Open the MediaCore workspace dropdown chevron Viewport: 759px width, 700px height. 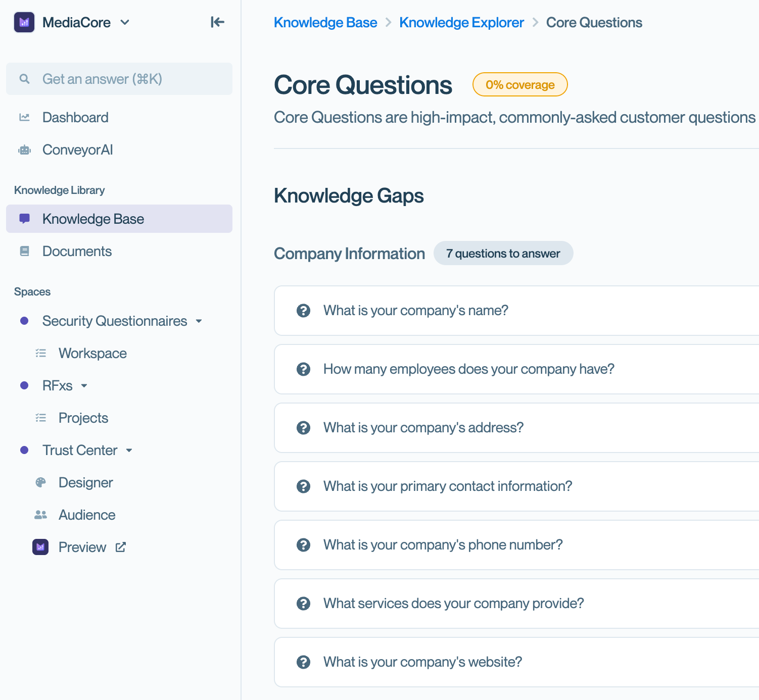point(125,22)
